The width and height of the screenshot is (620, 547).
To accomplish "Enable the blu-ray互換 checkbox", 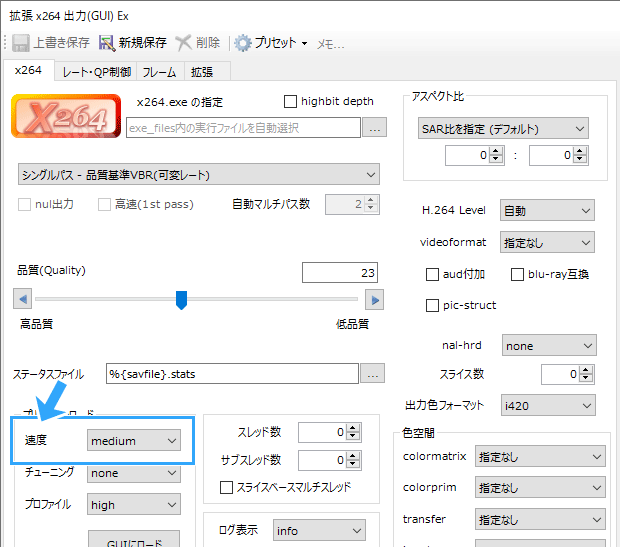I will point(517,274).
